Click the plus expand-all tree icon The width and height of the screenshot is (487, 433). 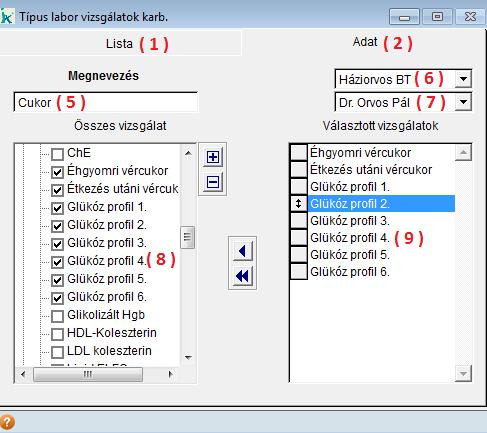pyautogui.click(x=213, y=157)
